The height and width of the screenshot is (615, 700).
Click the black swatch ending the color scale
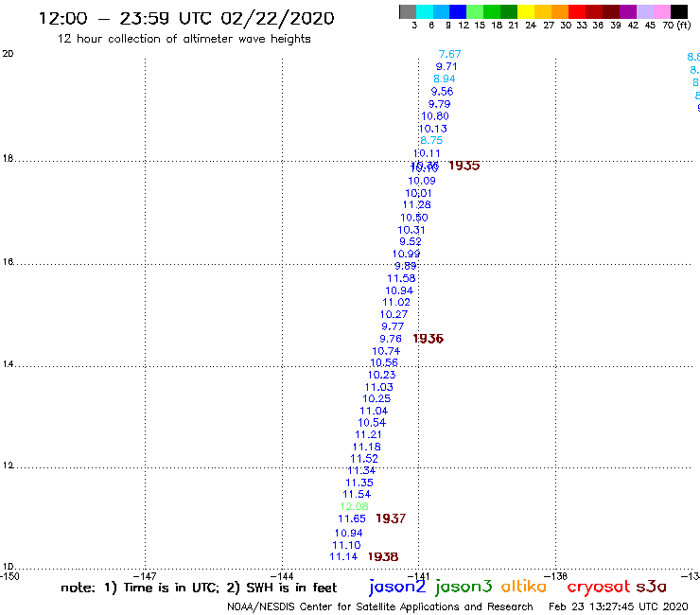(679, 11)
